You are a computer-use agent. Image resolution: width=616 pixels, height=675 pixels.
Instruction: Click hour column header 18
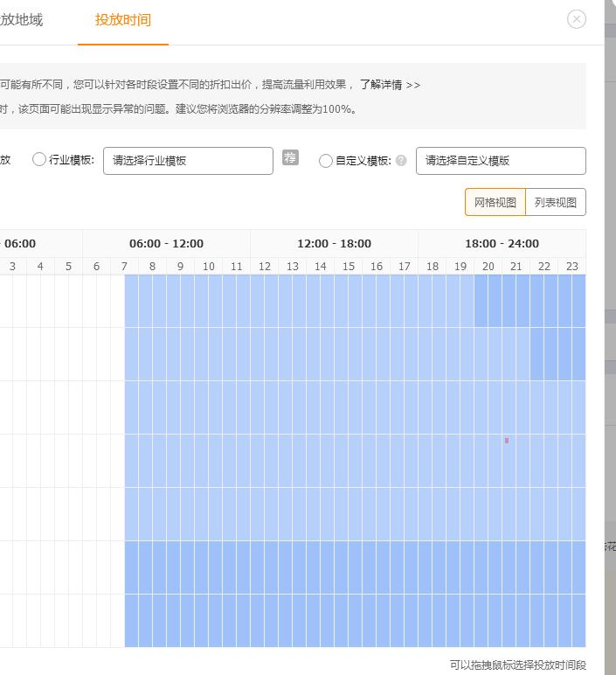click(x=432, y=266)
